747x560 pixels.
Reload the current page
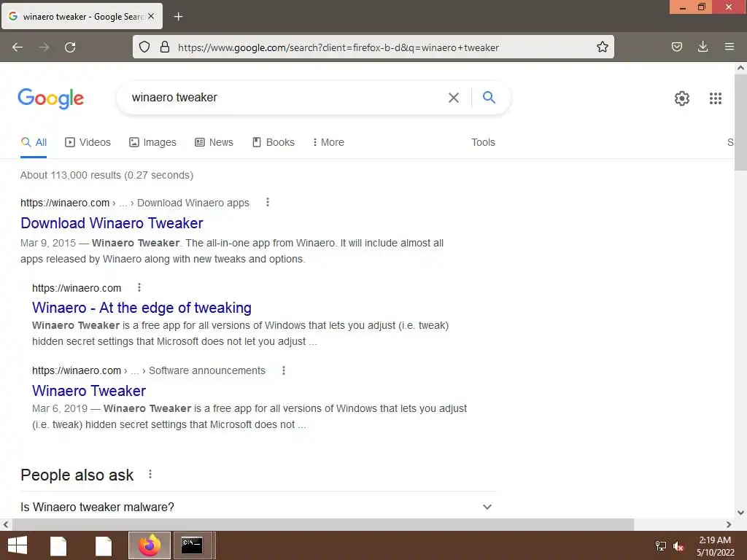coord(70,47)
